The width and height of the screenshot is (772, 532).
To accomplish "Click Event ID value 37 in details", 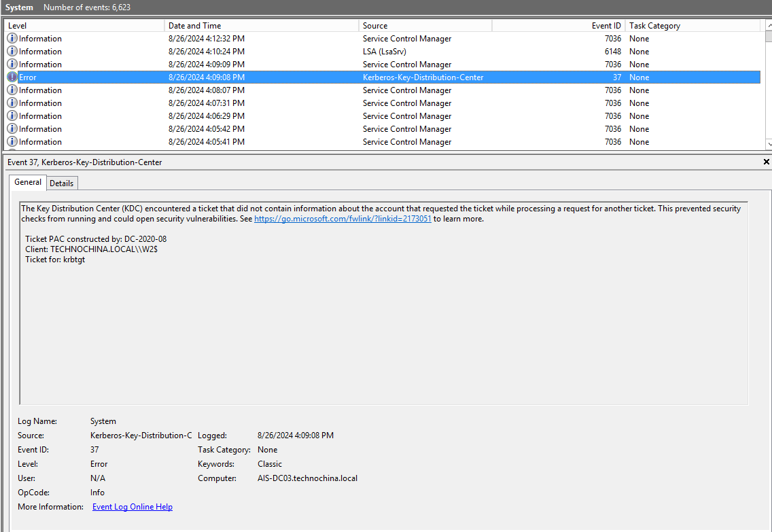I will (94, 450).
